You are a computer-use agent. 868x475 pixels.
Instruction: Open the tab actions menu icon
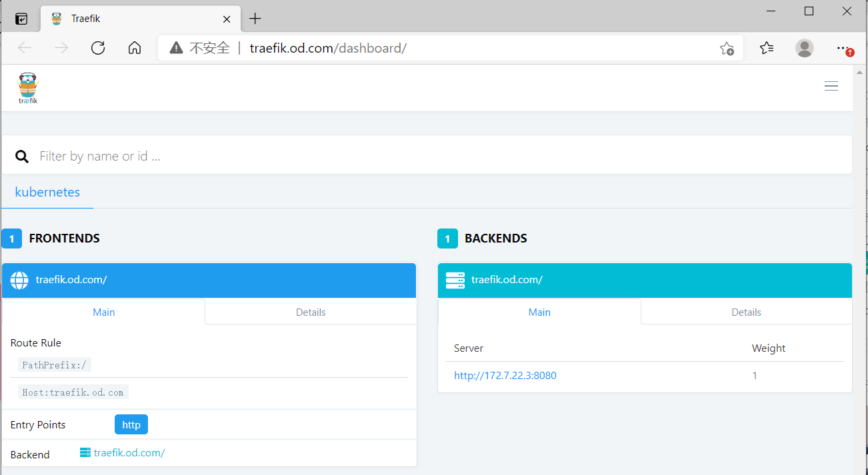[x=21, y=19]
